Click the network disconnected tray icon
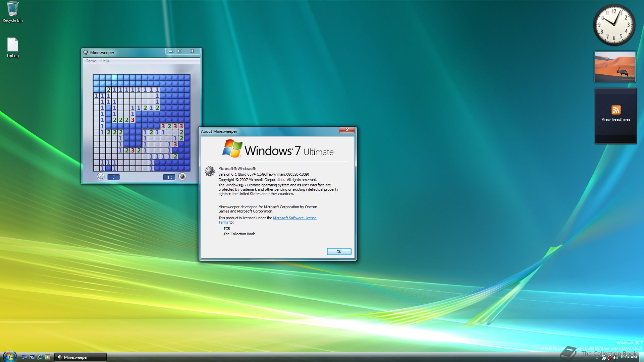Viewport: 644px width, 362px height. (x=609, y=358)
